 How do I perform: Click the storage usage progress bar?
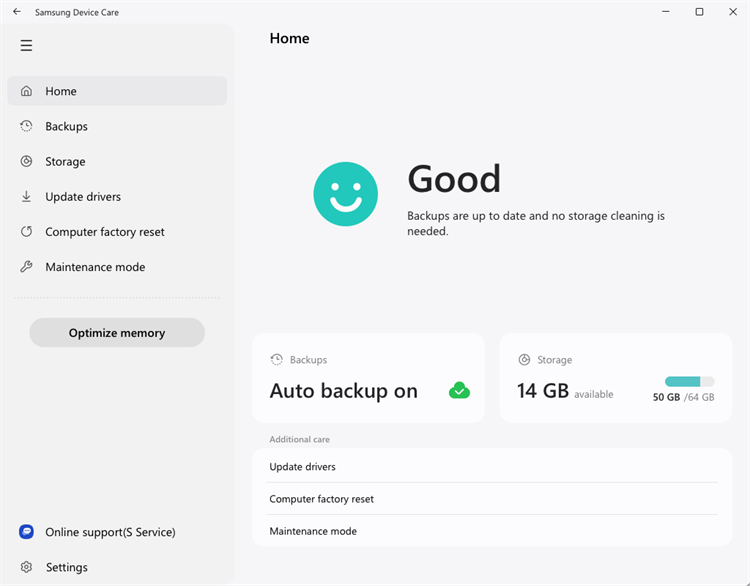[x=690, y=381]
